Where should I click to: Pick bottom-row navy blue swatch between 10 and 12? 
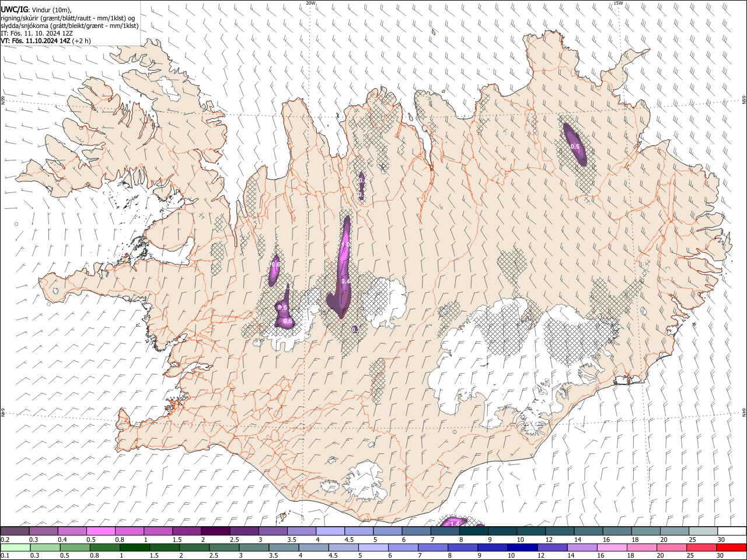tap(522, 547)
